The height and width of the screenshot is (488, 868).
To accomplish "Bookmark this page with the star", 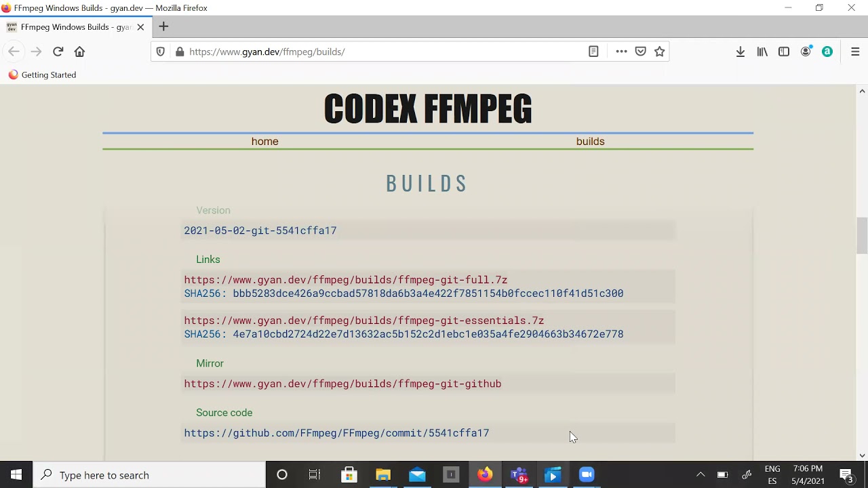I will coord(659,52).
